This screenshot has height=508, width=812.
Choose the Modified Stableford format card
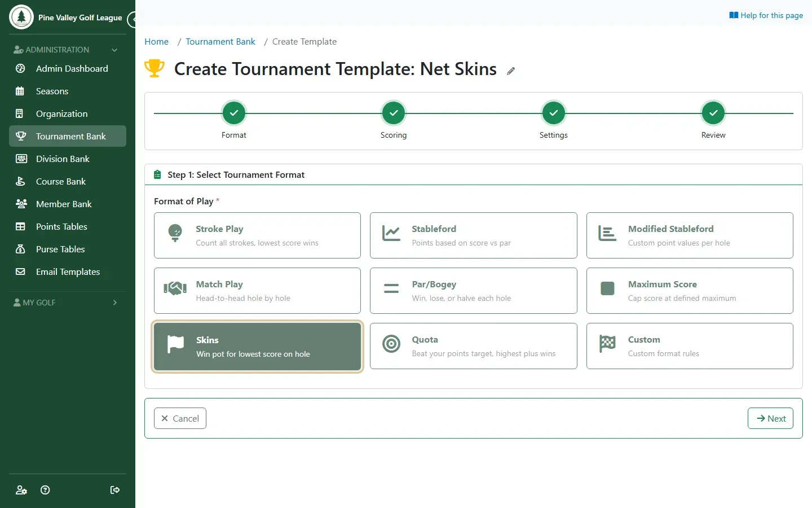690,235
